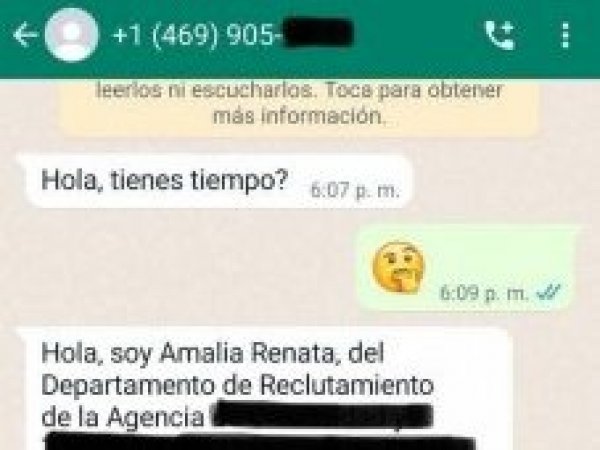Tap the back arrow in the header
This screenshot has height=450, width=600.
(26, 35)
